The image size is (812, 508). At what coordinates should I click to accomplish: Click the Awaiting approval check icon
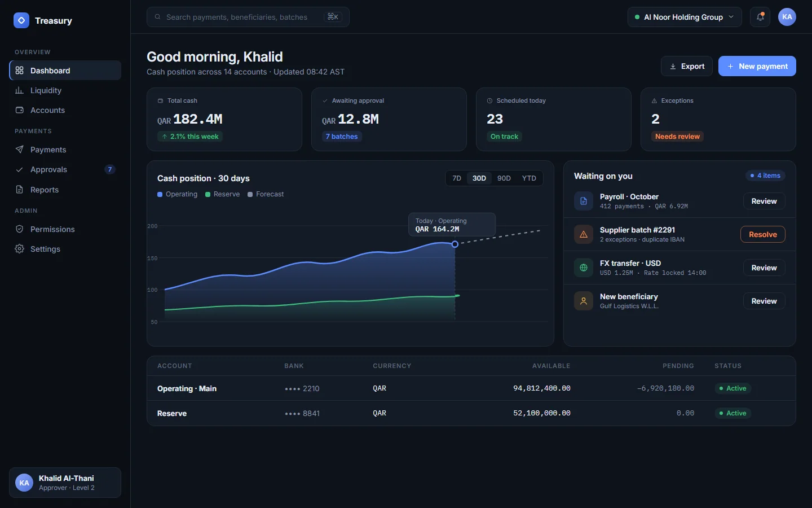coord(325,100)
